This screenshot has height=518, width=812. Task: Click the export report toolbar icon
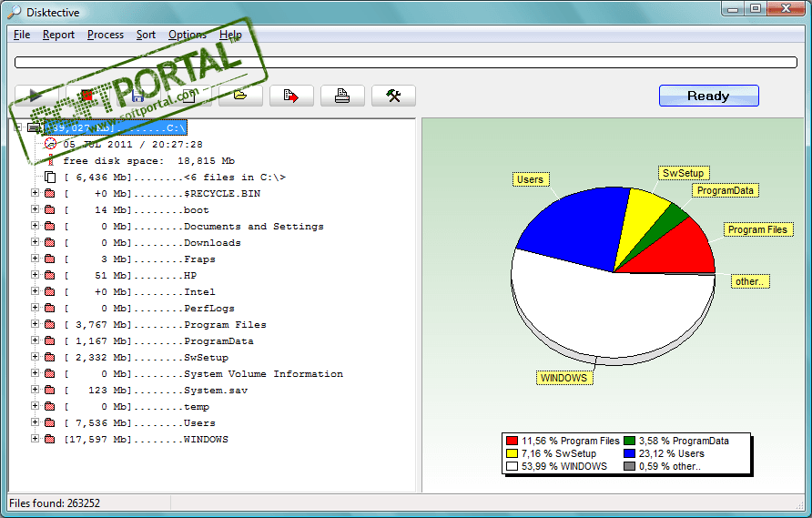291,96
